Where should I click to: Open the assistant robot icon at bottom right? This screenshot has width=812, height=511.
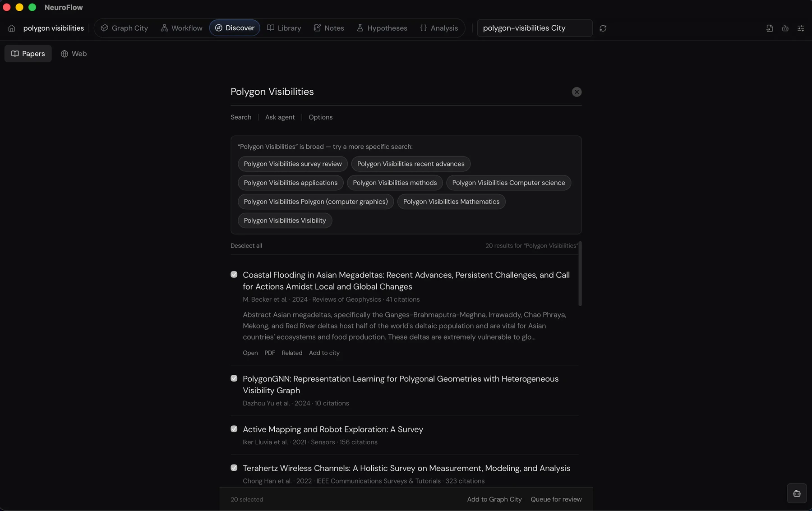797,493
